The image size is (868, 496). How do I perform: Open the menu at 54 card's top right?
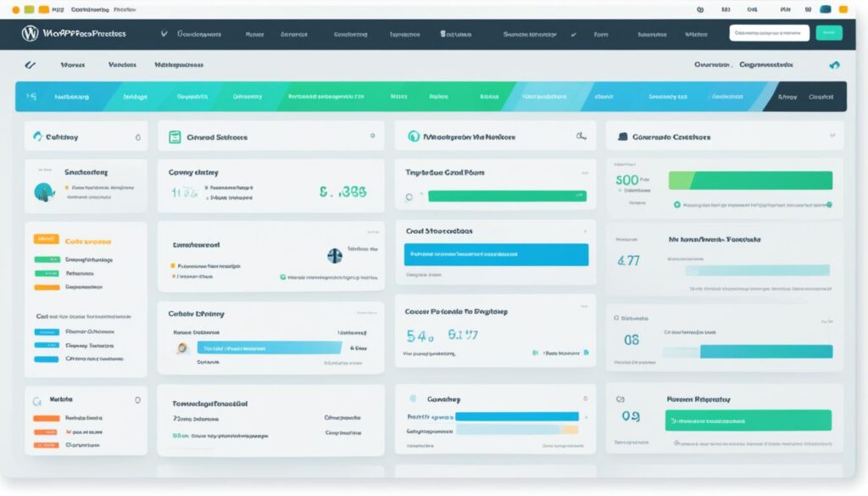click(x=584, y=306)
